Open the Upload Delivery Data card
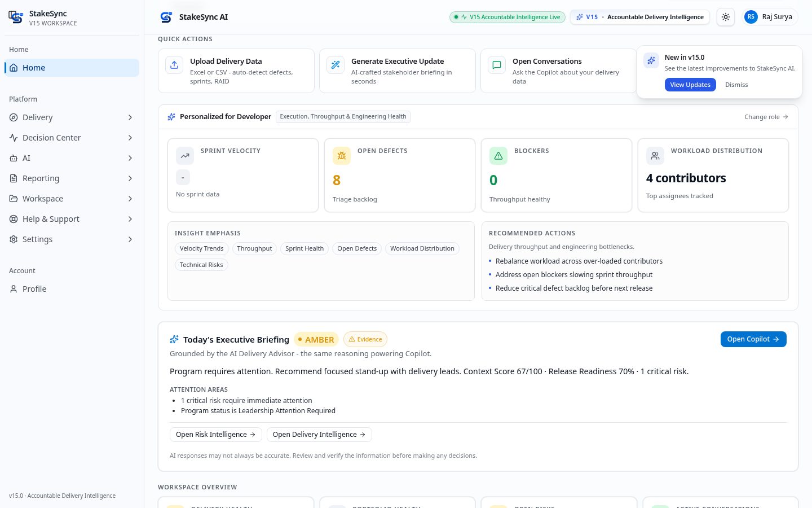This screenshot has height=508, width=812. click(x=236, y=71)
